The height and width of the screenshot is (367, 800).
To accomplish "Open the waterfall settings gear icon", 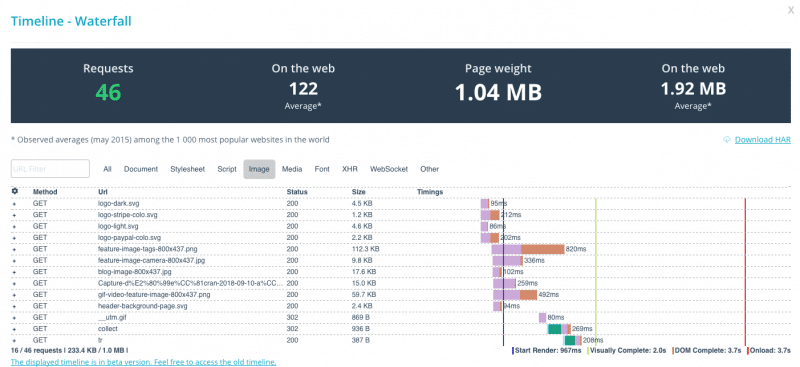I will pos(14,191).
